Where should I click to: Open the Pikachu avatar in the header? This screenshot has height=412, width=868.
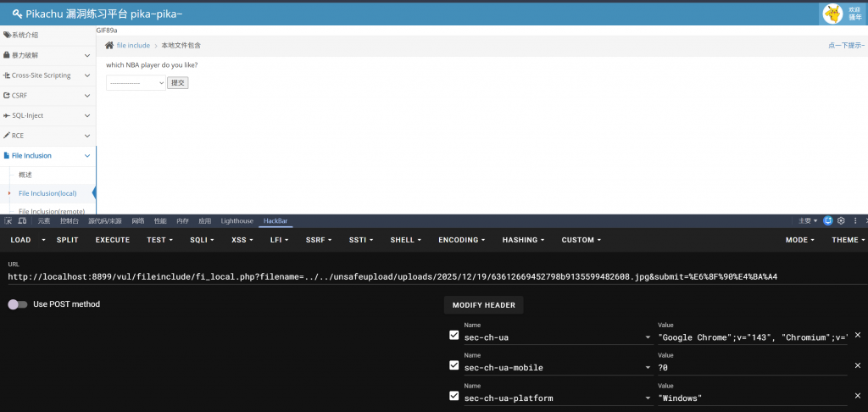832,14
